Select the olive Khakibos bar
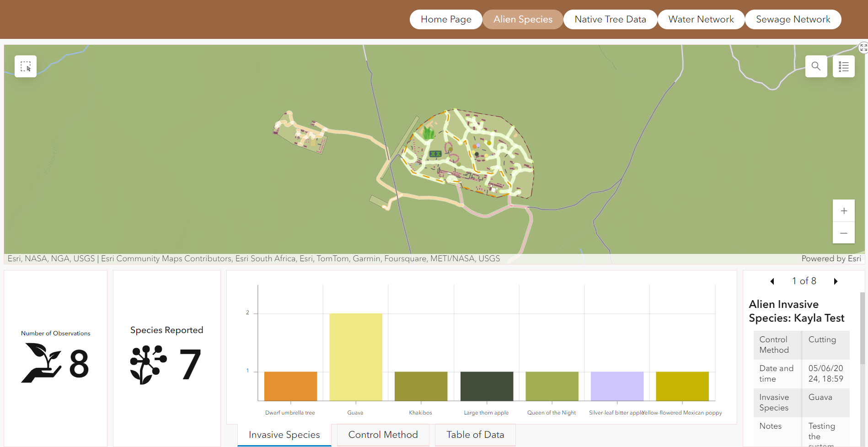Image resolution: width=868 pixels, height=447 pixels. click(421, 386)
